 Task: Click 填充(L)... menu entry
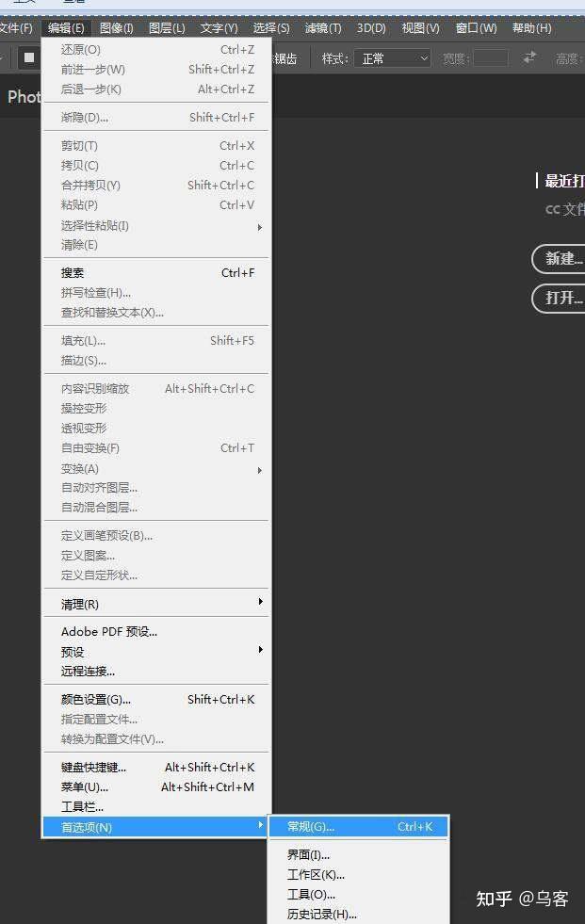156,341
